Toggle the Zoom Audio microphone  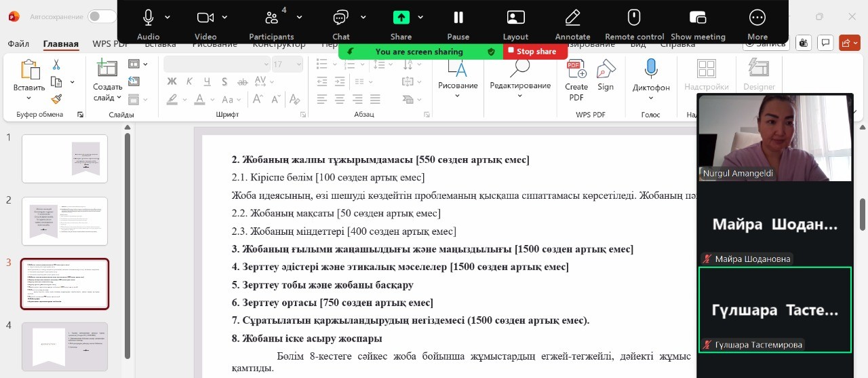pos(148,18)
